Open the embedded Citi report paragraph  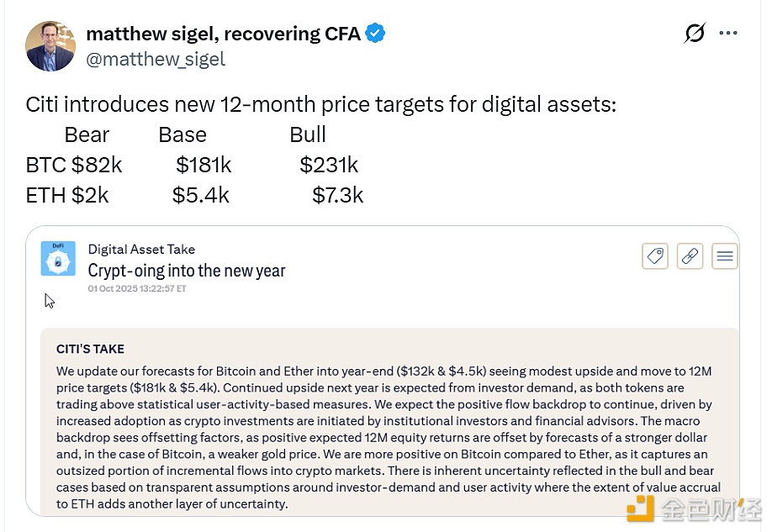pyautogui.click(x=389, y=437)
